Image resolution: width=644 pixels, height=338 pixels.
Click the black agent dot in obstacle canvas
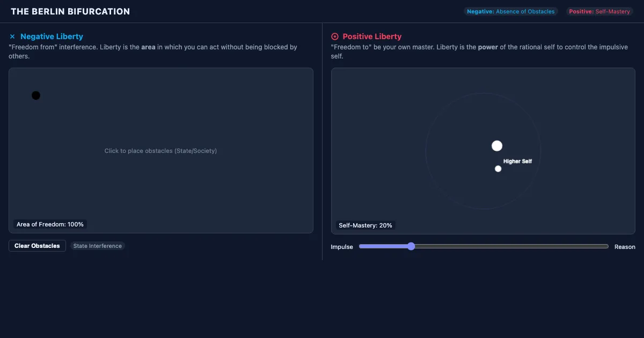tap(36, 95)
